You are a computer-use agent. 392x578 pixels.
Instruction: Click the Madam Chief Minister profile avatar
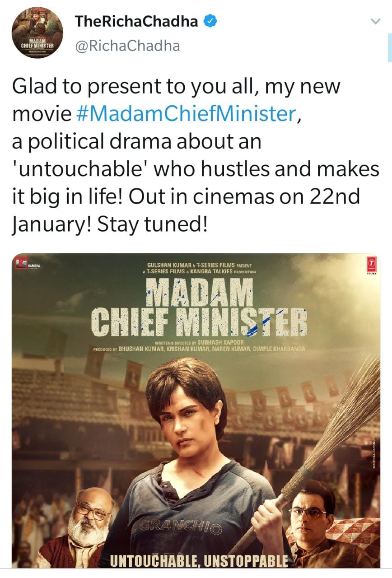(x=37, y=32)
